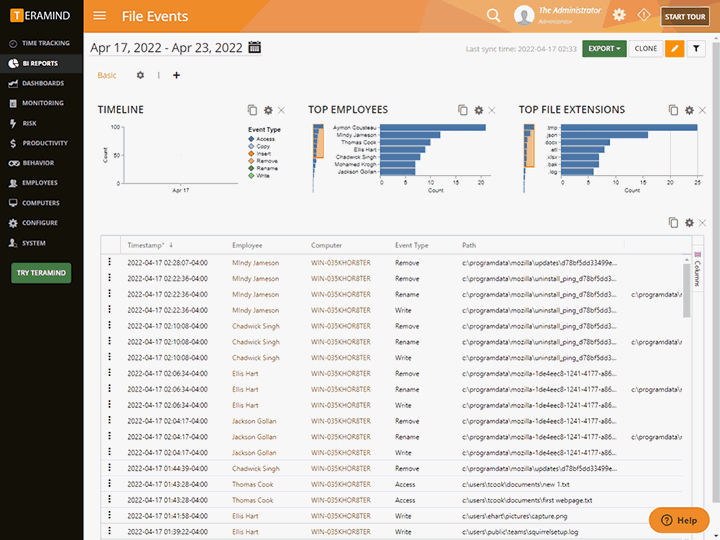Open Timeline widget gear settings
Viewport: 720px width, 540px height.
click(x=267, y=110)
